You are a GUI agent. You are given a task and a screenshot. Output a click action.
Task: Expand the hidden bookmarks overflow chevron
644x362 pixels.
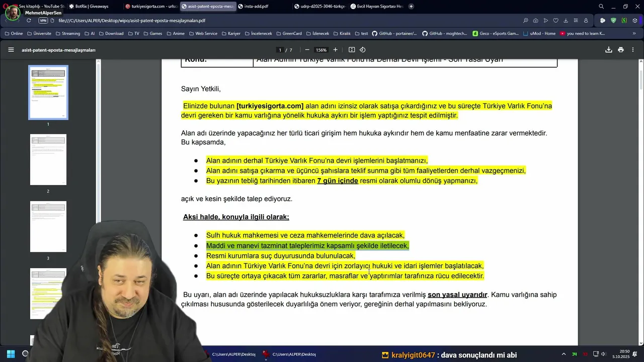pyautogui.click(x=634, y=34)
